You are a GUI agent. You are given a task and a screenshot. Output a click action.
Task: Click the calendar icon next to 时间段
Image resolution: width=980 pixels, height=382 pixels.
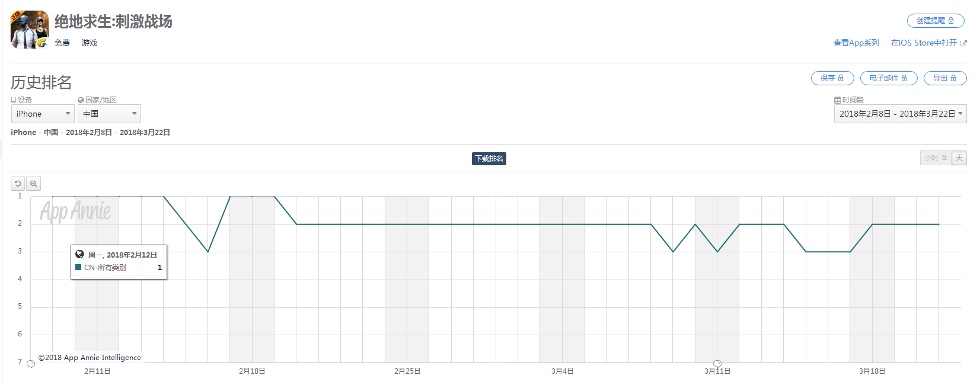pyautogui.click(x=837, y=100)
